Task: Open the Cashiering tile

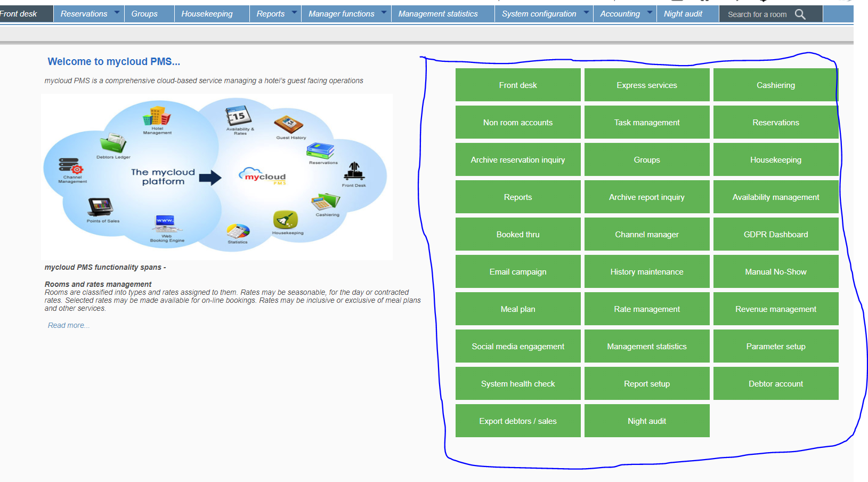Action: point(776,85)
